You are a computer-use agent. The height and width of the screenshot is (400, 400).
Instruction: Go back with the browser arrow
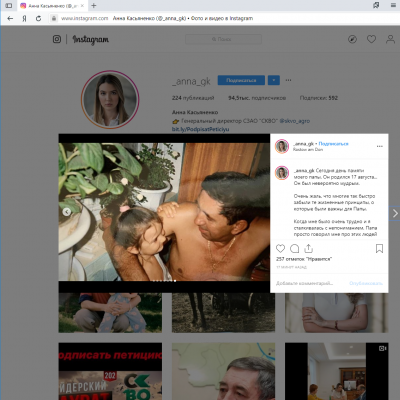pos(10,18)
